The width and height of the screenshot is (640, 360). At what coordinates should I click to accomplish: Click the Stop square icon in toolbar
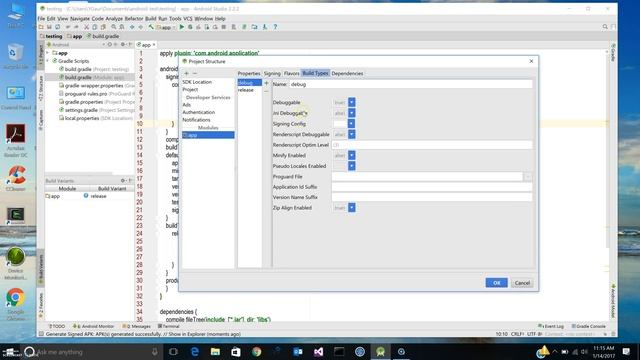[x=224, y=27]
